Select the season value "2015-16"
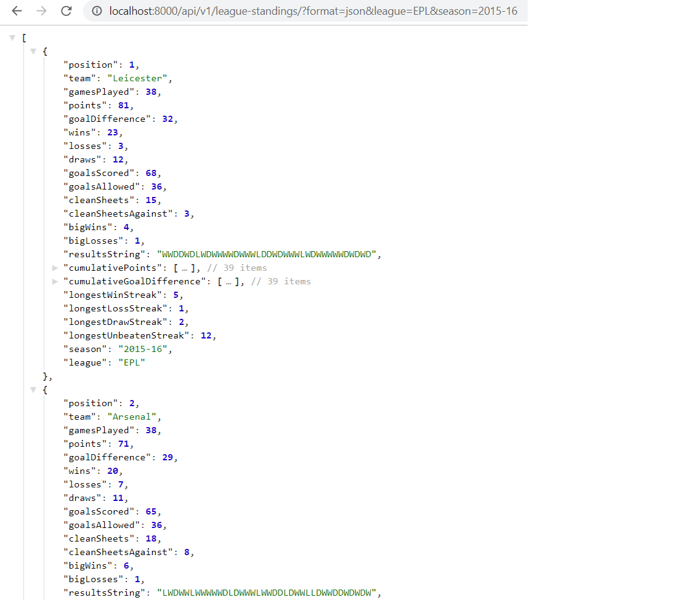Screen dimensions: 700x600 click(x=142, y=350)
